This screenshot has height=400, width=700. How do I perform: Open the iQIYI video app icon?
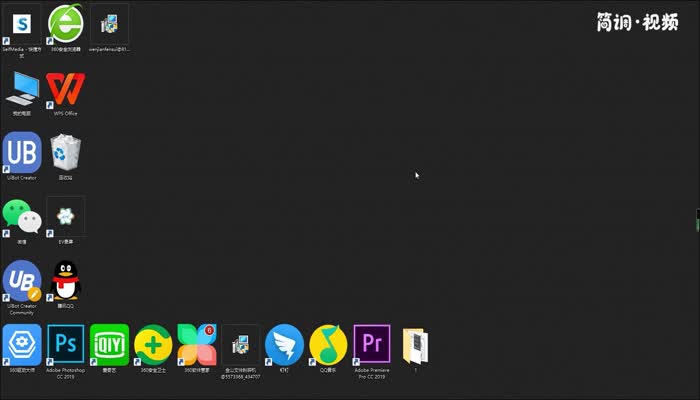point(109,344)
